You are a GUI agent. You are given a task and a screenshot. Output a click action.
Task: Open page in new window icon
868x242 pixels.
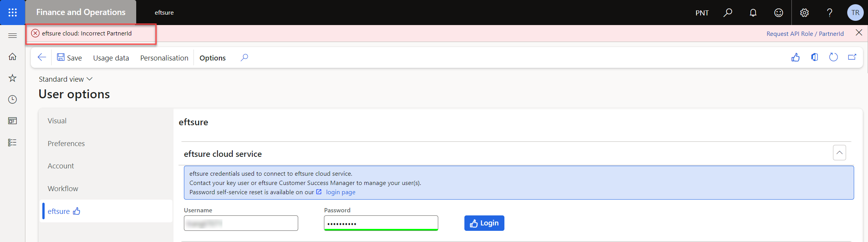[852, 57]
